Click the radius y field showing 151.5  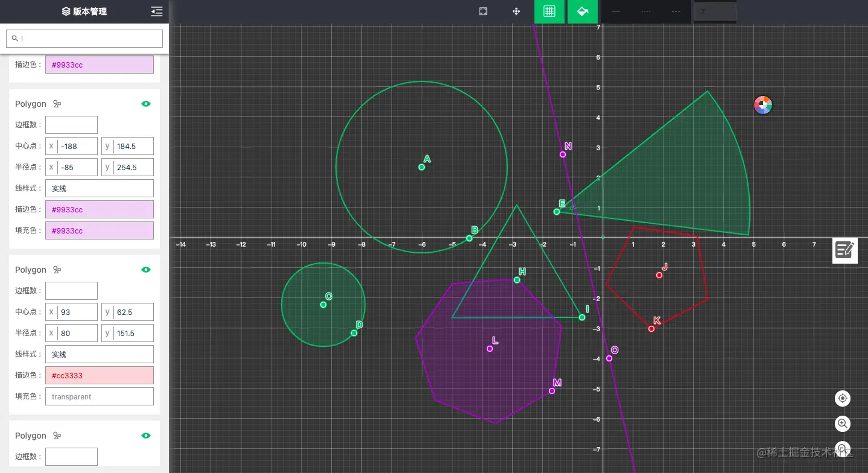127,333
